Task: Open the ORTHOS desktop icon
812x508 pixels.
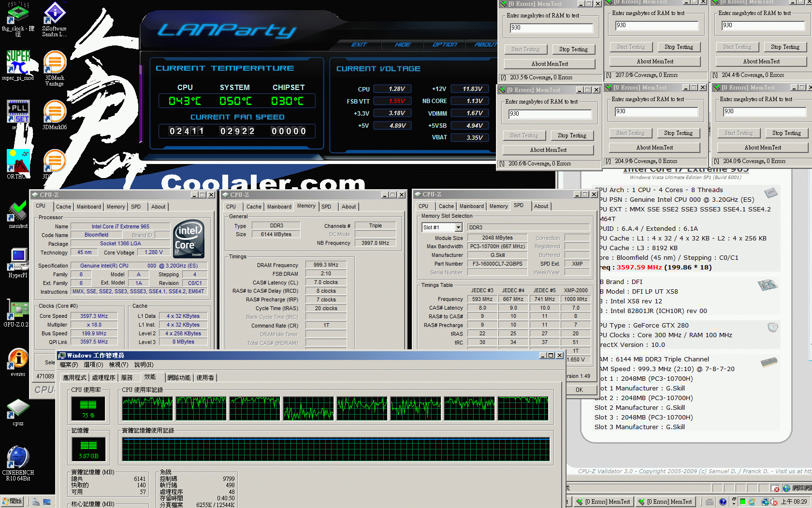Action: pyautogui.click(x=18, y=164)
